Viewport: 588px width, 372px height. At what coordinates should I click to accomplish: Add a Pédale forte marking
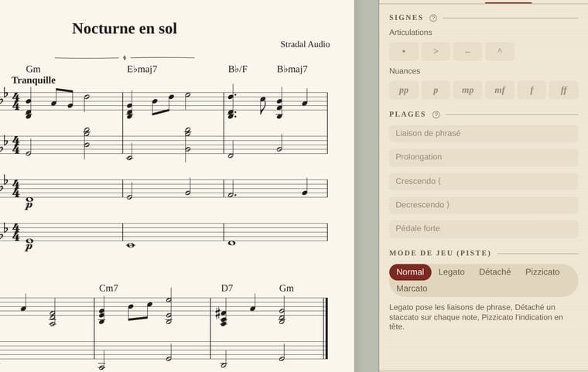point(484,229)
